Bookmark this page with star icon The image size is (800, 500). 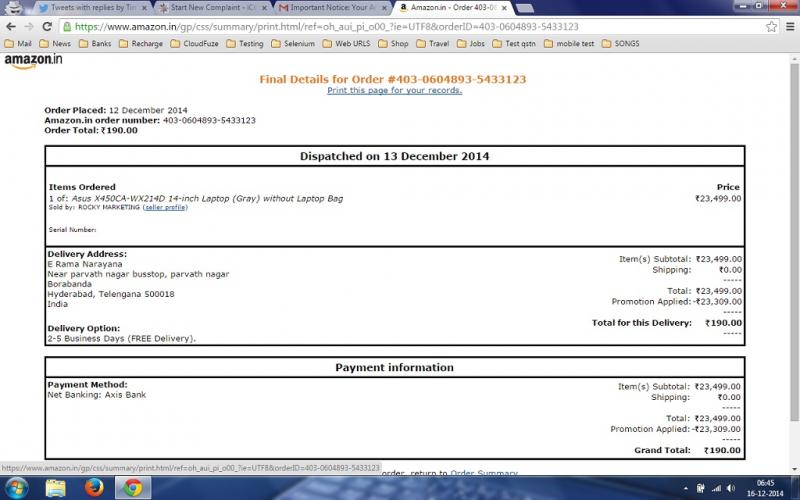(x=771, y=27)
